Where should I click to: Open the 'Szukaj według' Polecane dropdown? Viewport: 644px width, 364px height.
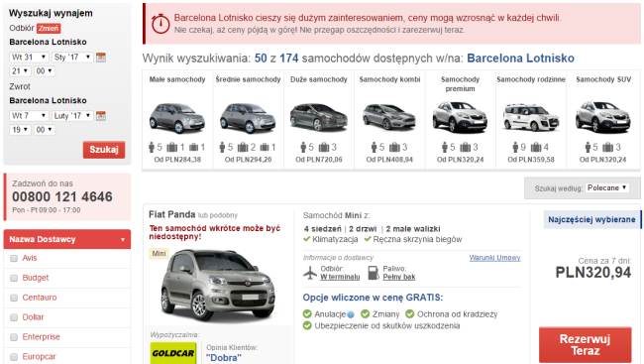coord(607,188)
